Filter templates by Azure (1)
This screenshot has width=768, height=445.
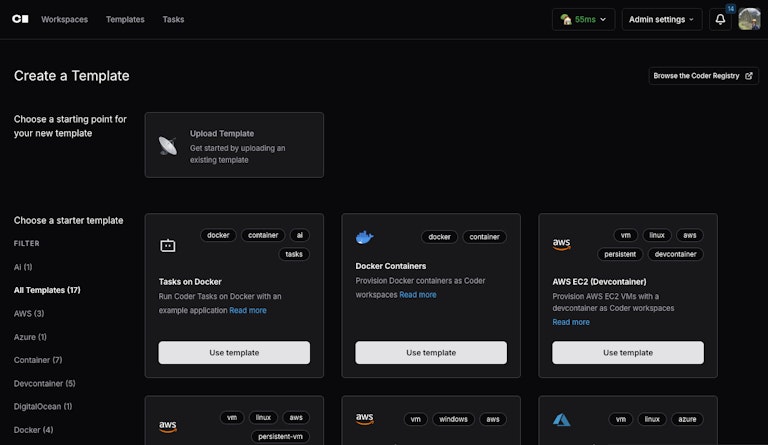(30, 337)
